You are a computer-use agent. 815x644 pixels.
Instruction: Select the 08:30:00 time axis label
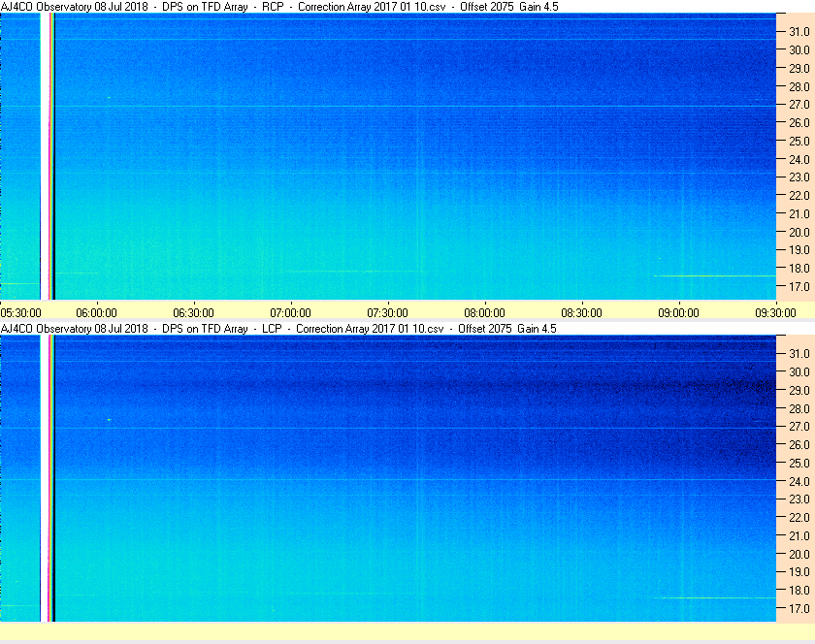point(581,313)
